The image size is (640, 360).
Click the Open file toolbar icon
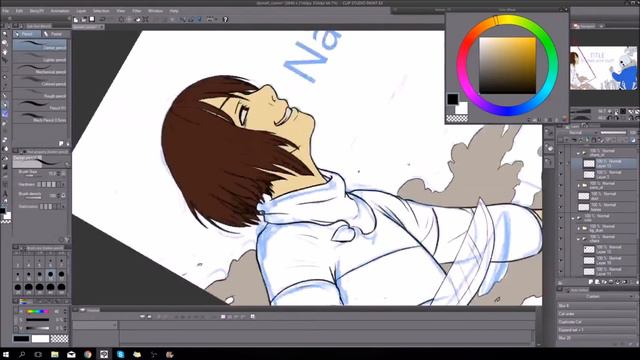click(84, 19)
